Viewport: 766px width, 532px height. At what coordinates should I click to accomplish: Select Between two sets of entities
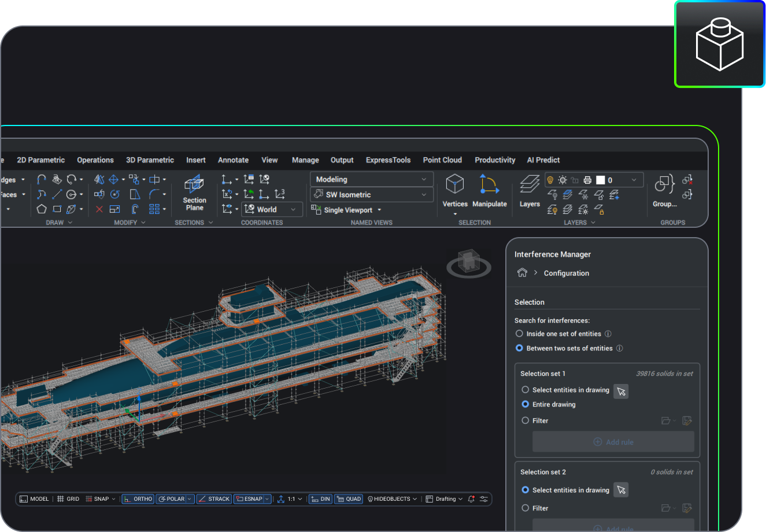(519, 348)
